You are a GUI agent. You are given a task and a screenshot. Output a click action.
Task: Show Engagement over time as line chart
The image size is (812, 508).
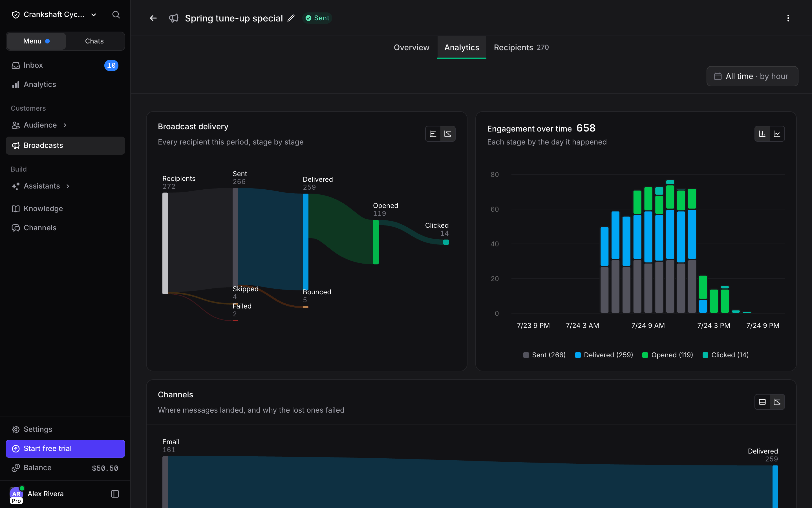777,134
